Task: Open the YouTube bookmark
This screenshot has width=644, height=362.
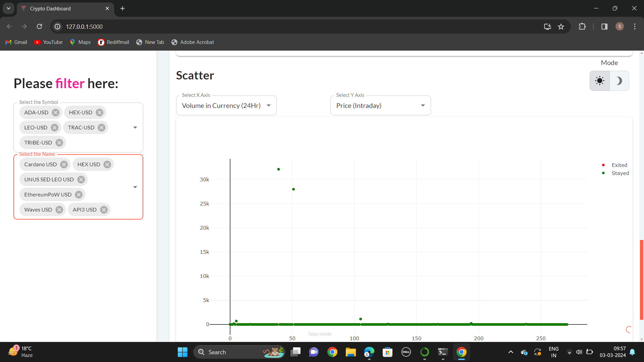Action: (x=48, y=42)
